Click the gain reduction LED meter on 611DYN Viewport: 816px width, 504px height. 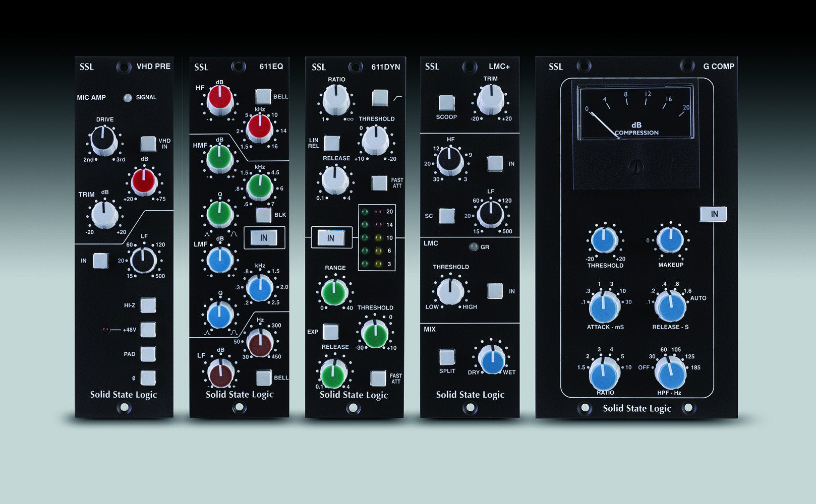click(x=376, y=237)
